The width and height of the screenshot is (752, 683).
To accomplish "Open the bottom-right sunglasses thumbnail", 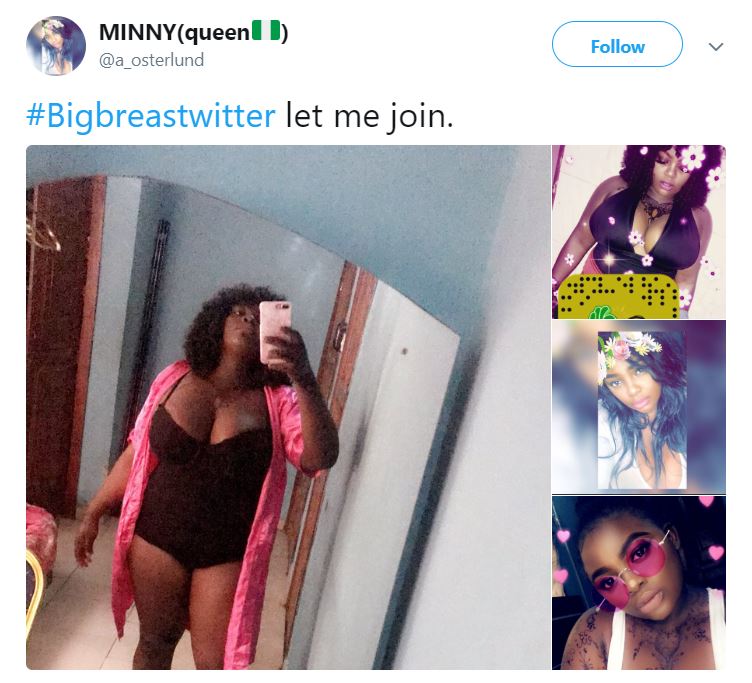I will pyautogui.click(x=639, y=582).
